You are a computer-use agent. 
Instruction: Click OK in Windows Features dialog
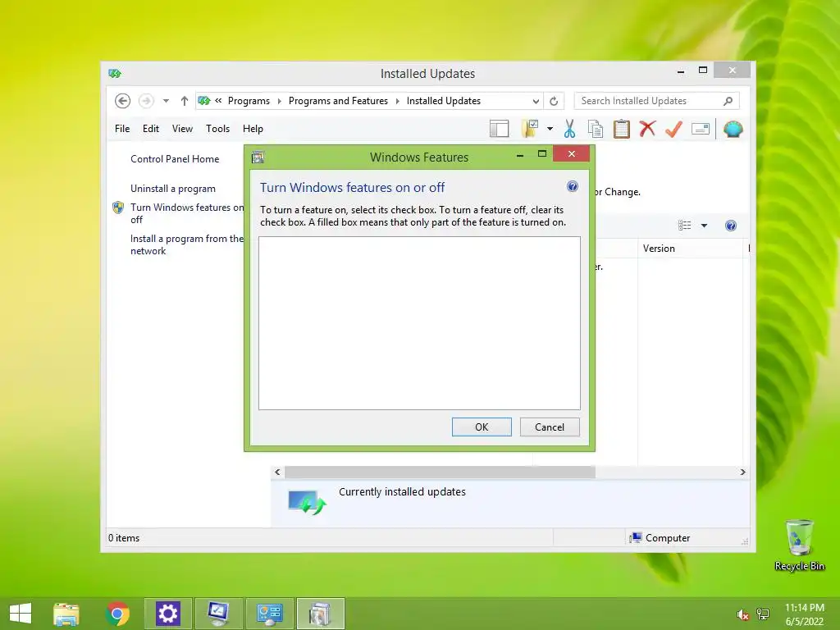click(x=482, y=427)
